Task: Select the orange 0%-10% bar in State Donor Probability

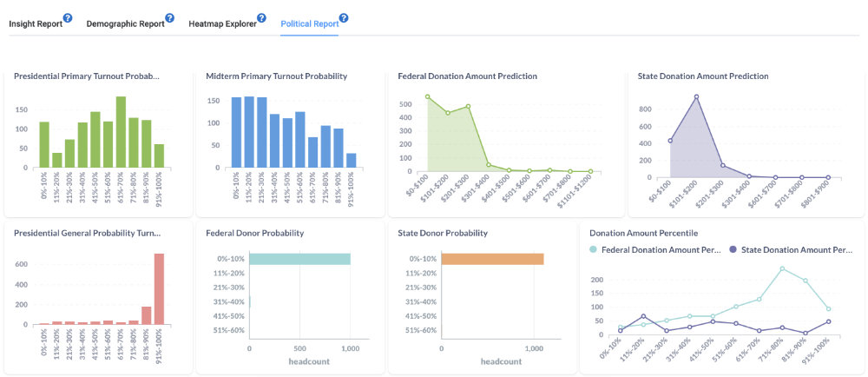Action: 492,259
